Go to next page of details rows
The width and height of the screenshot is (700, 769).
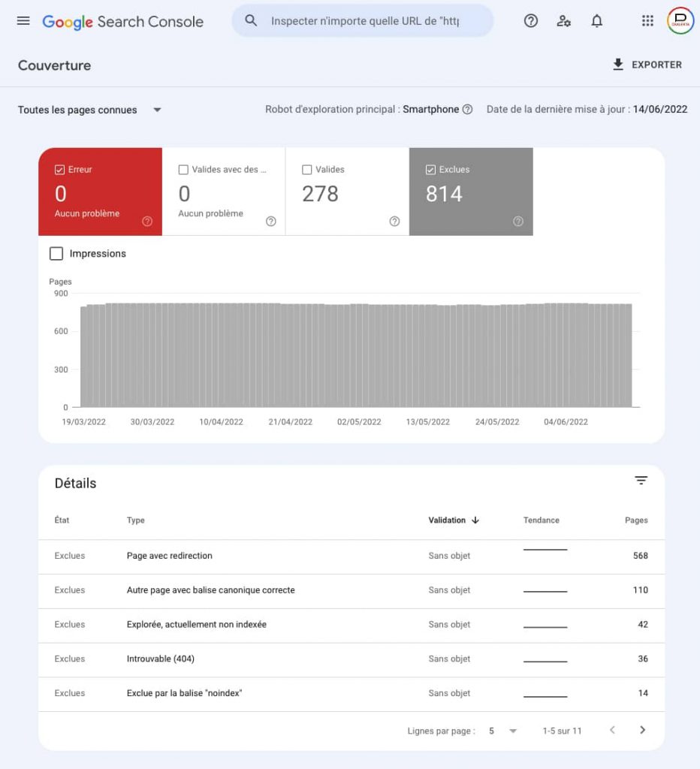(642, 730)
